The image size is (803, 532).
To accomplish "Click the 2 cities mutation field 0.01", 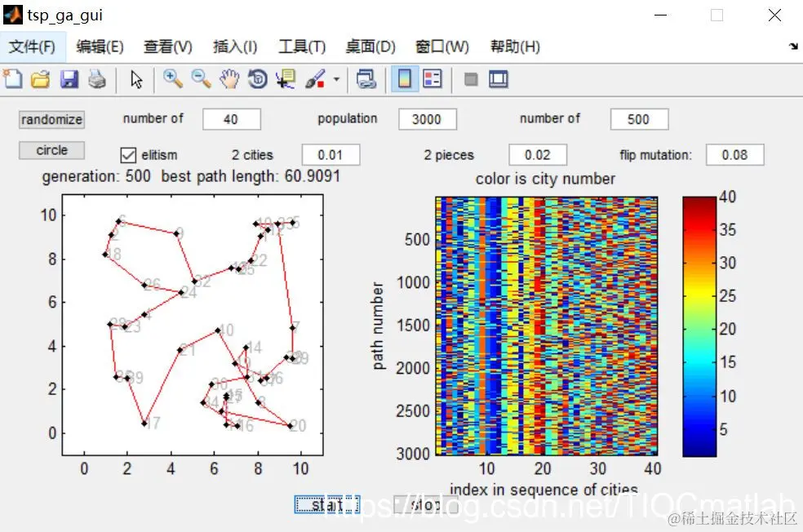I will 331,155.
